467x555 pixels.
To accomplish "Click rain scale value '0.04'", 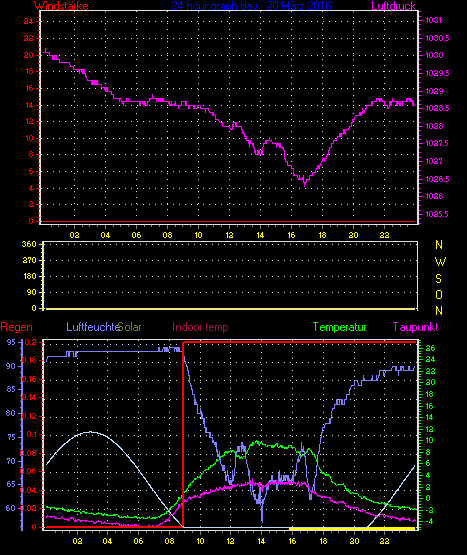I will [x=28, y=490].
